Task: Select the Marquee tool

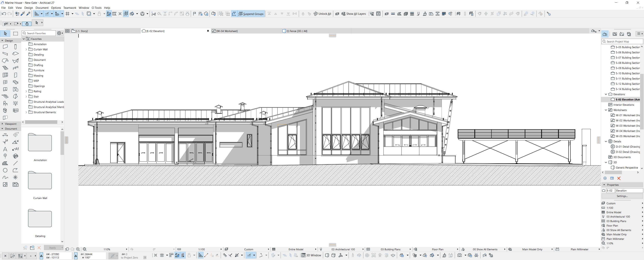Action: [x=16, y=33]
